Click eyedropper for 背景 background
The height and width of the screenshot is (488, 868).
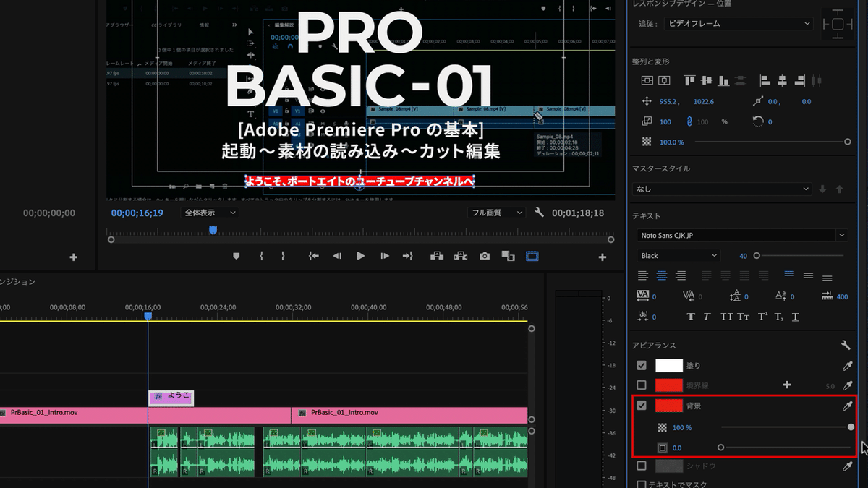tap(848, 406)
